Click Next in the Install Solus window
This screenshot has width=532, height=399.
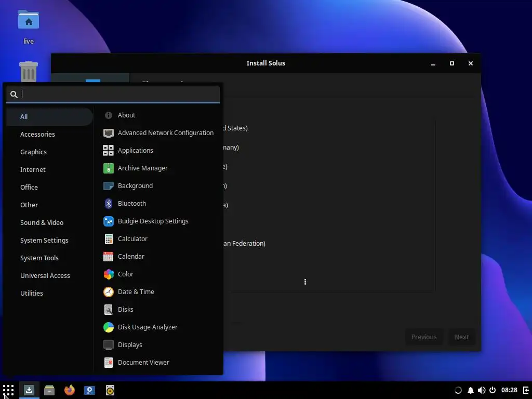click(x=461, y=337)
